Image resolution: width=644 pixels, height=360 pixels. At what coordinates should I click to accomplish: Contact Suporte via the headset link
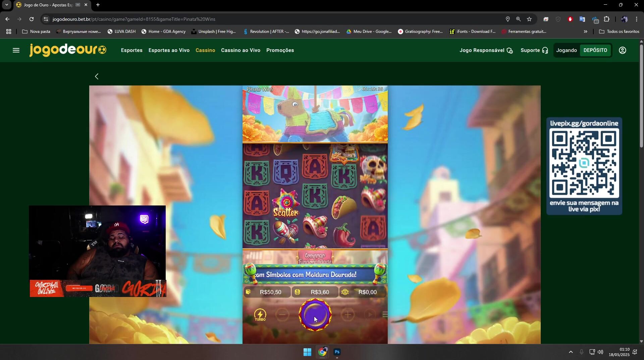534,50
